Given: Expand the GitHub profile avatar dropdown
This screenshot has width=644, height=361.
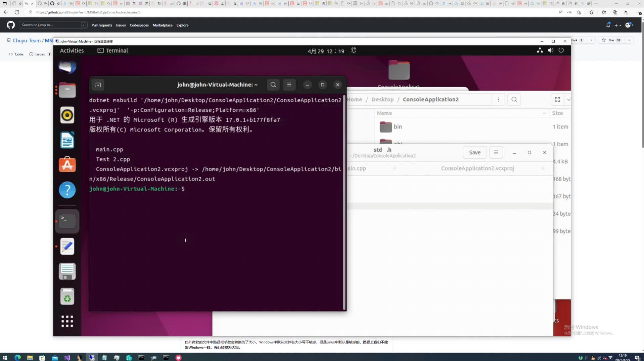Looking at the screenshot, I should point(629,25).
